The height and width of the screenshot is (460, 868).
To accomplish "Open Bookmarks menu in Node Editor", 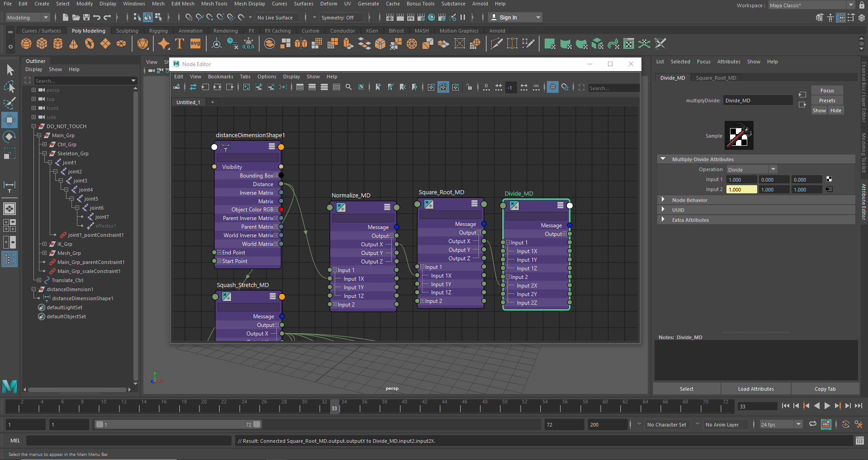I will (x=221, y=77).
